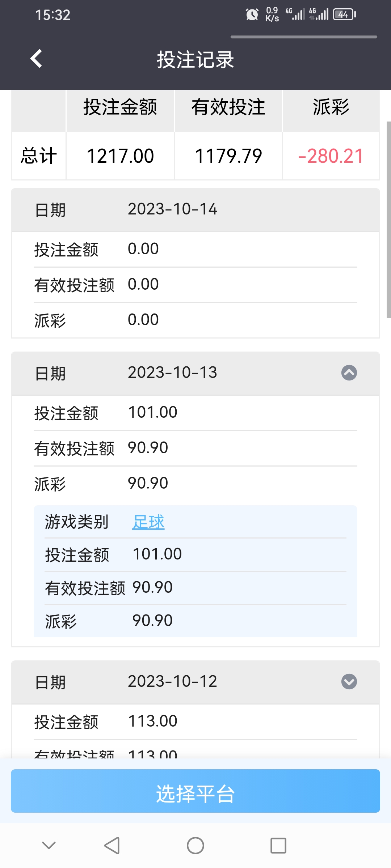Collapse the 2023-10-13 record section
This screenshot has height=868, width=391.
point(349,373)
